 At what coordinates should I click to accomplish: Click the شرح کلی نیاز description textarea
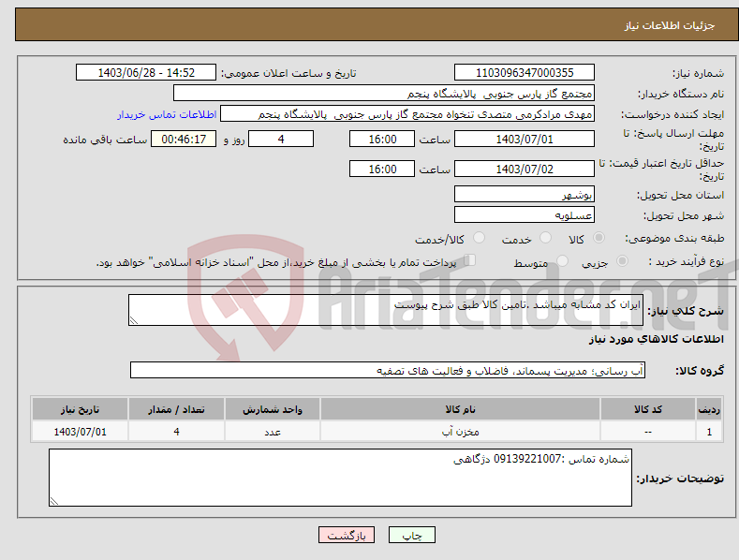click(x=386, y=310)
